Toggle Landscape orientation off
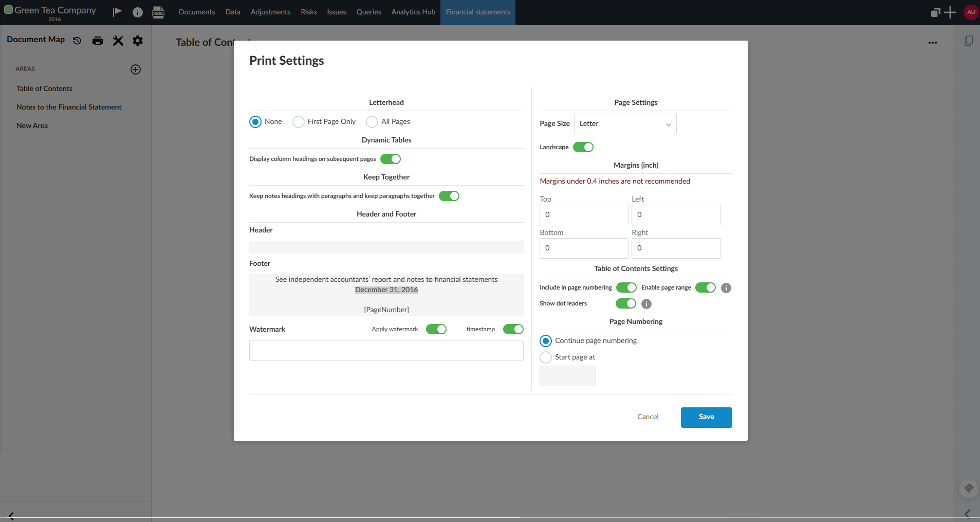Image resolution: width=980 pixels, height=522 pixels. [583, 147]
